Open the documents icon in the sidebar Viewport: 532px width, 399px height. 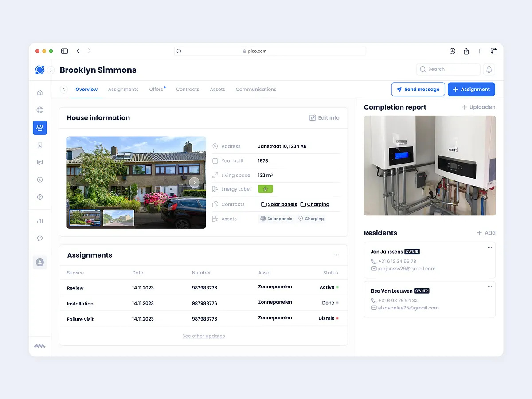click(x=40, y=145)
